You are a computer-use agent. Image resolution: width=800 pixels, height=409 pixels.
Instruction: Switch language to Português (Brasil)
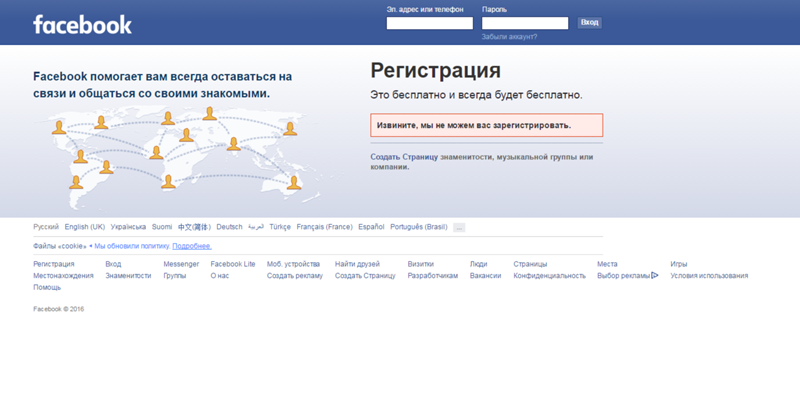[x=418, y=227]
